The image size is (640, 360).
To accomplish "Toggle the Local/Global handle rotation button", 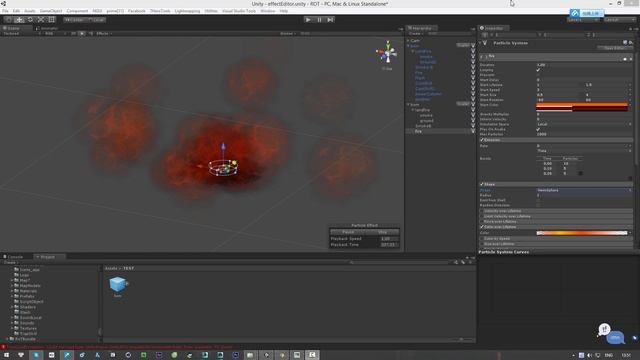I will (x=96, y=20).
